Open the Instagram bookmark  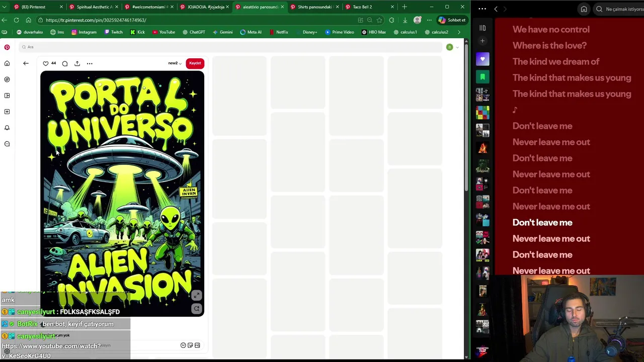[84, 32]
